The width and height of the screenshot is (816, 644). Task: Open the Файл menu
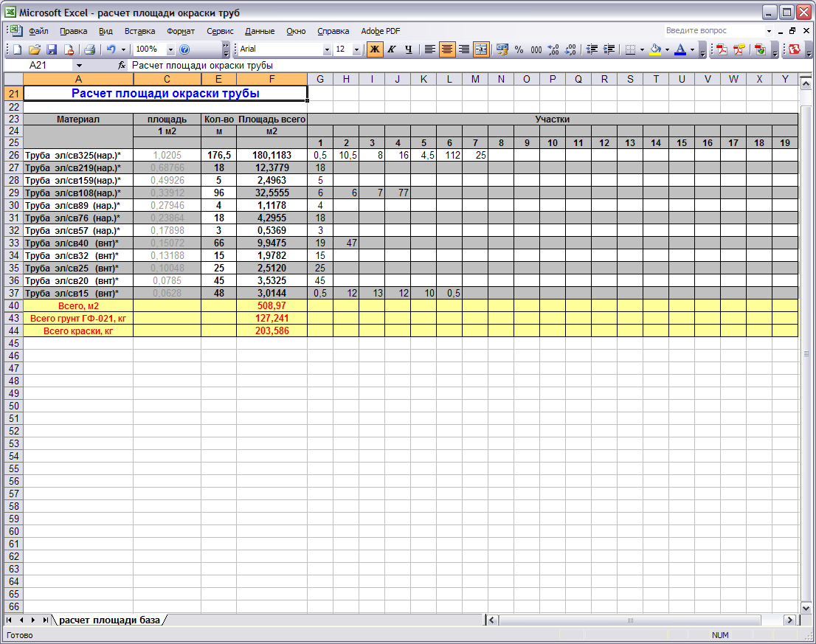click(38, 31)
